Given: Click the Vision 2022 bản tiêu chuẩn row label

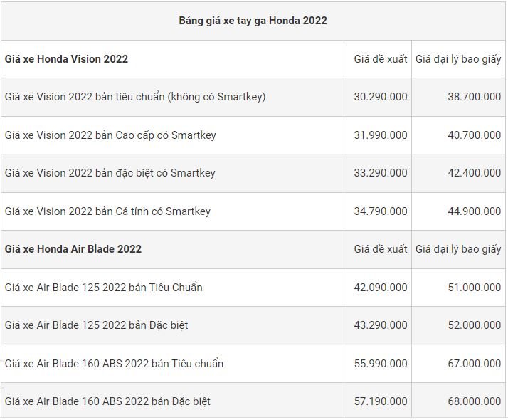Looking at the screenshot, I should [x=135, y=97].
